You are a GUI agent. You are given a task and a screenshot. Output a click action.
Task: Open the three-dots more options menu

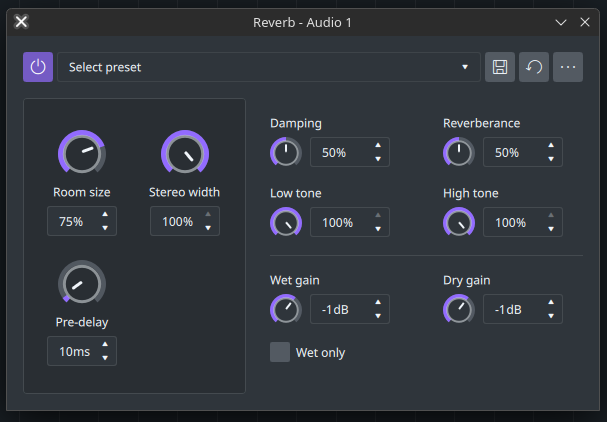(x=568, y=67)
